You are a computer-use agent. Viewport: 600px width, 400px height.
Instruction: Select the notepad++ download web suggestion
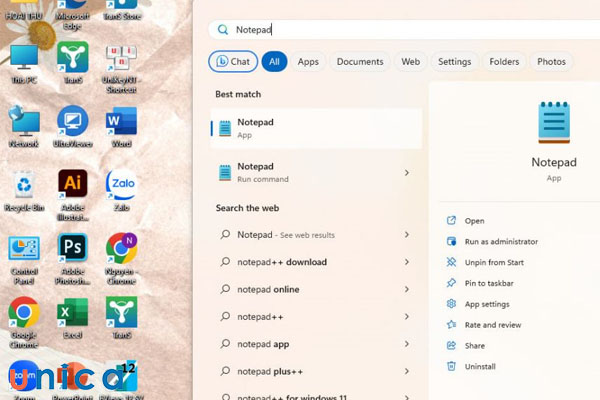(316, 262)
